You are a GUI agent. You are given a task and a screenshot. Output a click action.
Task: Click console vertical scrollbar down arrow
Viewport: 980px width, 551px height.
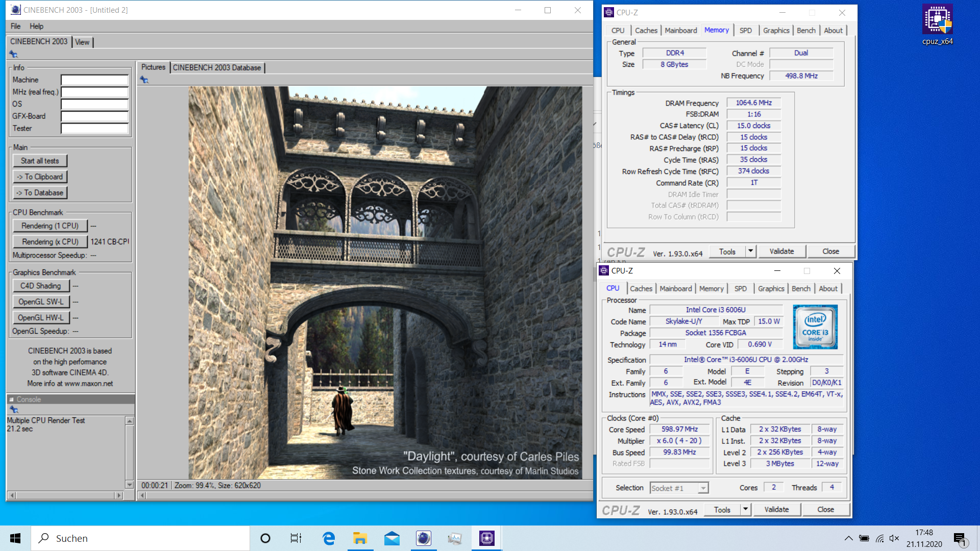(x=130, y=485)
